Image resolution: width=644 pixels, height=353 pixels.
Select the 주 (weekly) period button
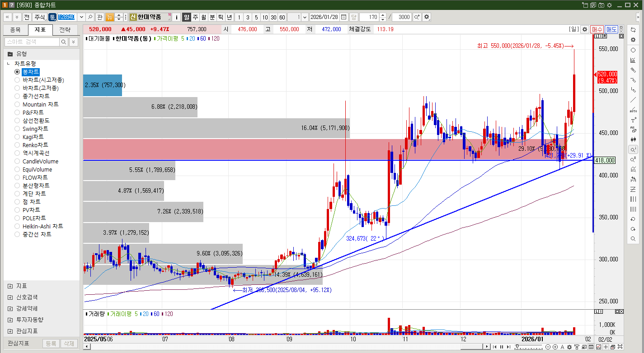pyautogui.click(x=195, y=17)
